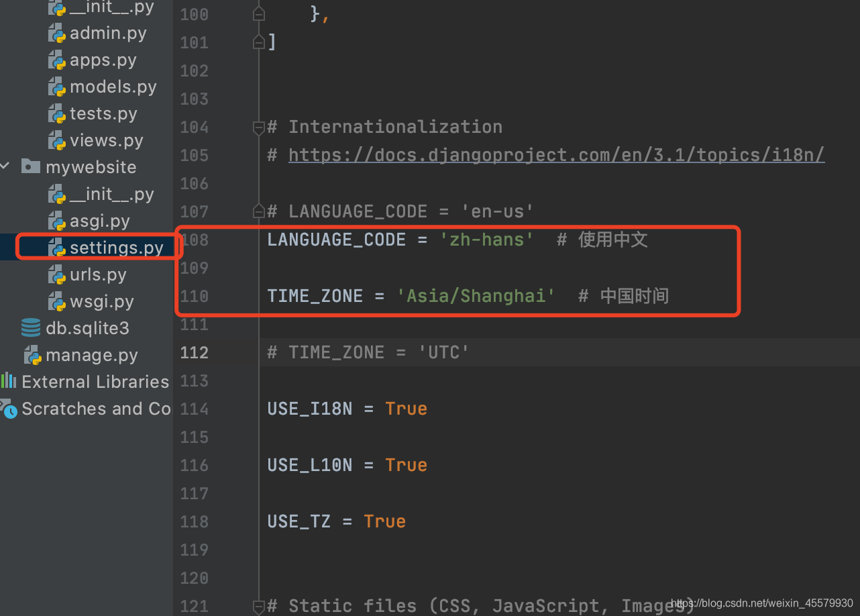Click line number 112 in the gutter

coord(195,352)
